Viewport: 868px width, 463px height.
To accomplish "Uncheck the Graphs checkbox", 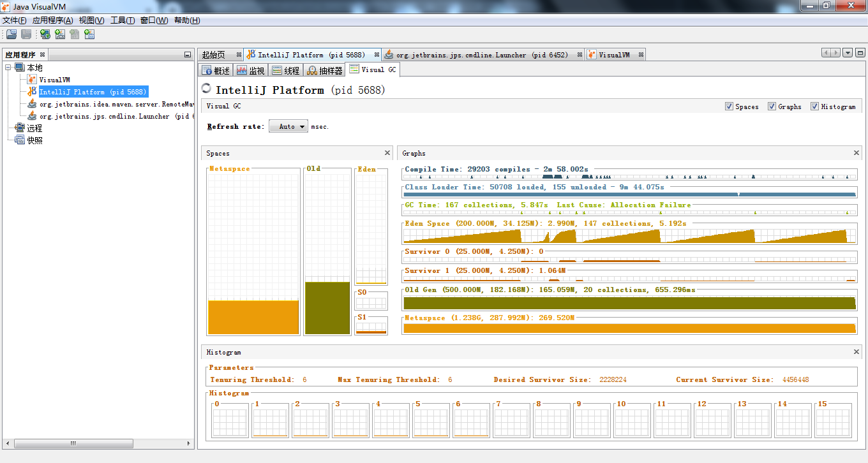I will 772,107.
